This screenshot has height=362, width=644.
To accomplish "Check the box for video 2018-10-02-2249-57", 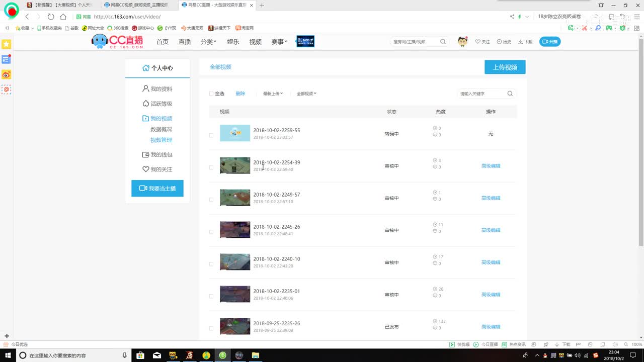I will [x=211, y=200].
